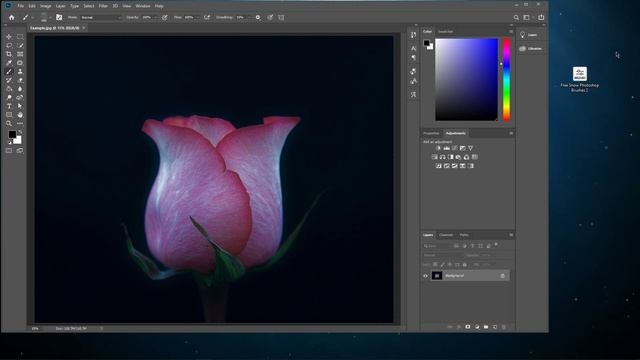Toggle Quick Mask mode
640x360 pixels.
[9, 151]
